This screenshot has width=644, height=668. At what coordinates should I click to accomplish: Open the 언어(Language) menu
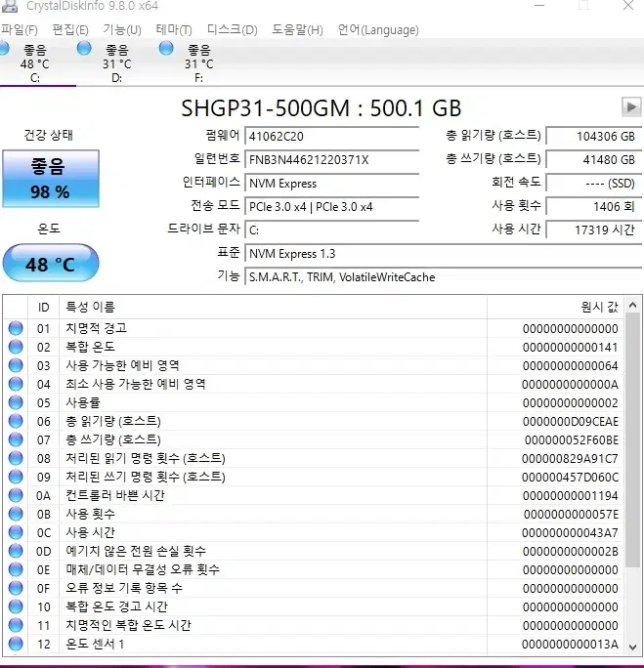378,30
